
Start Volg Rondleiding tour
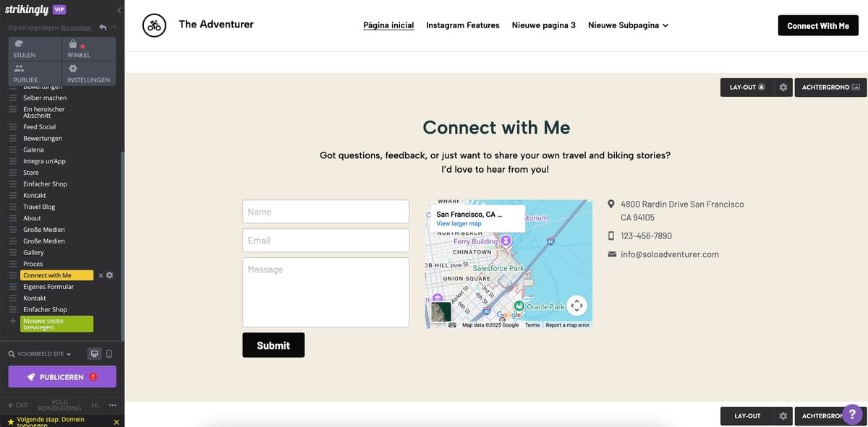coord(59,405)
